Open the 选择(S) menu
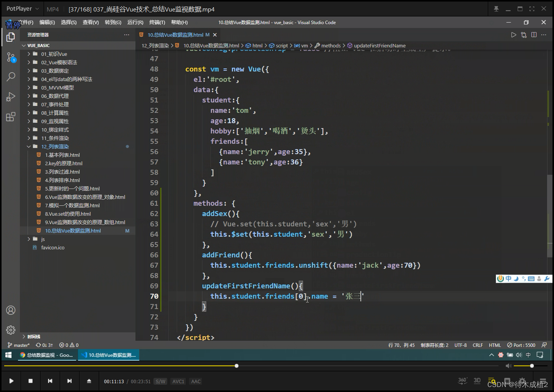Screen dimensions: 554x392 click(x=69, y=23)
